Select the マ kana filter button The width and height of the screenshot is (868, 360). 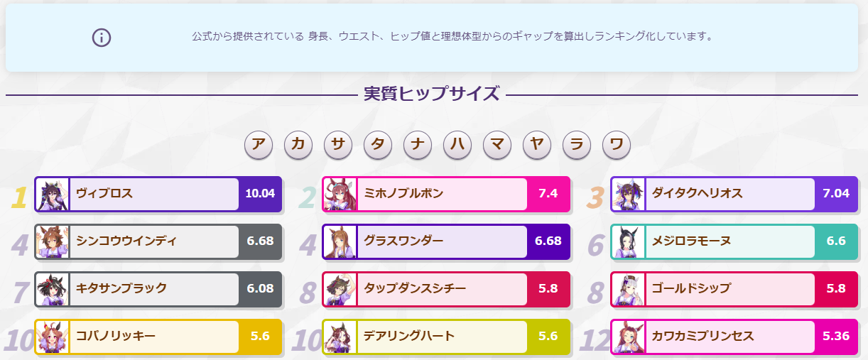(x=497, y=146)
